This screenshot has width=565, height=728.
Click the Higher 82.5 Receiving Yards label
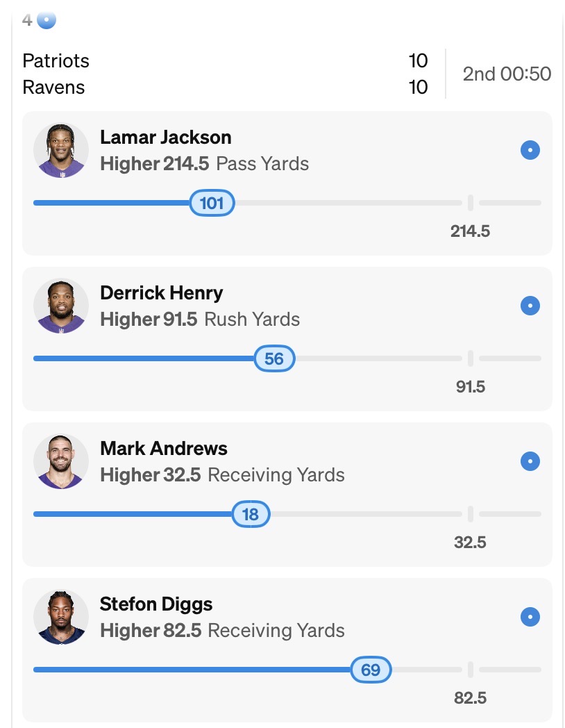(222, 631)
